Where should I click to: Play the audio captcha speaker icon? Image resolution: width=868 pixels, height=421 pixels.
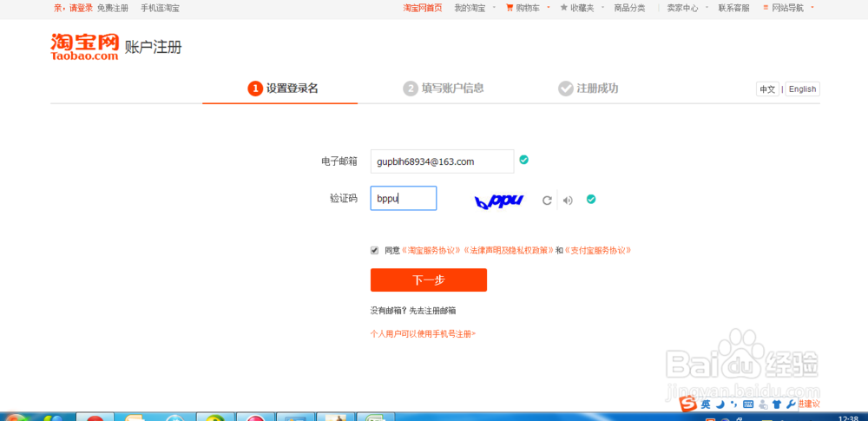pos(568,201)
